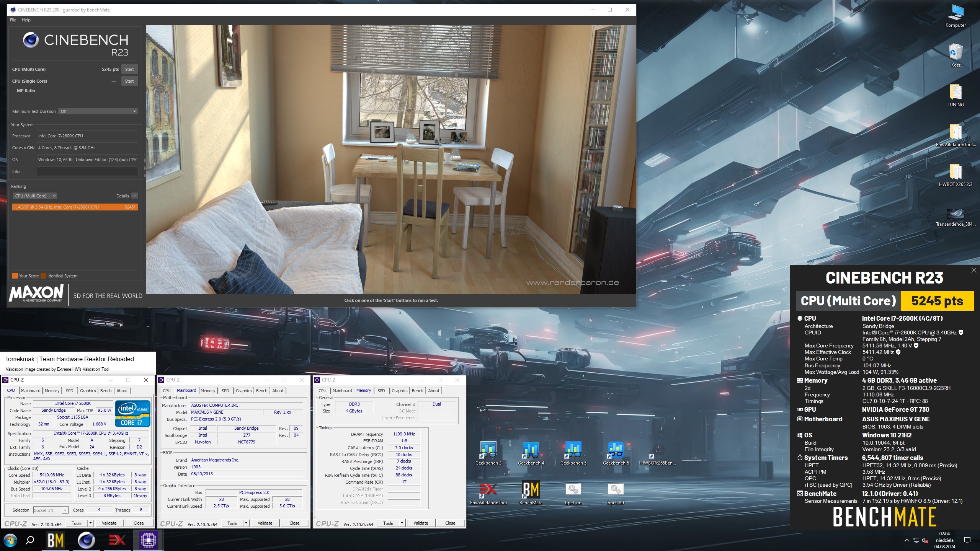980x551 pixels.
Task: Open Geekbench 3 desktop shortcut
Action: click(488, 453)
